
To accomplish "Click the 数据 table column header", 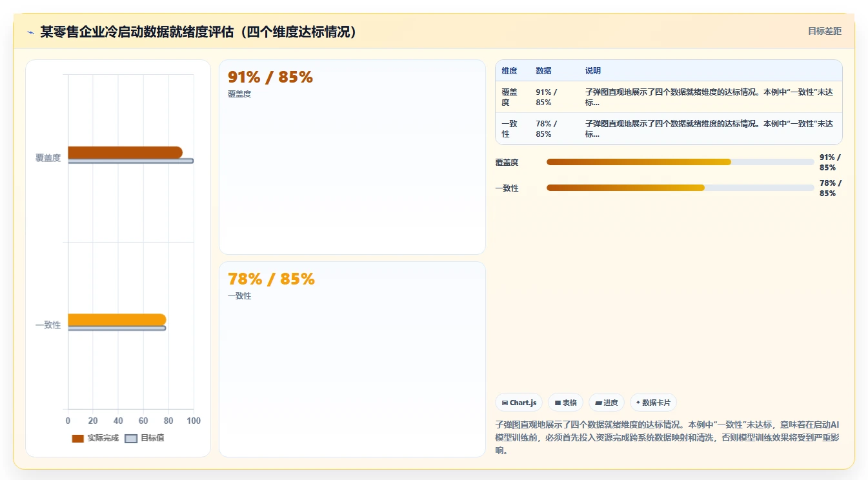I will pos(543,71).
